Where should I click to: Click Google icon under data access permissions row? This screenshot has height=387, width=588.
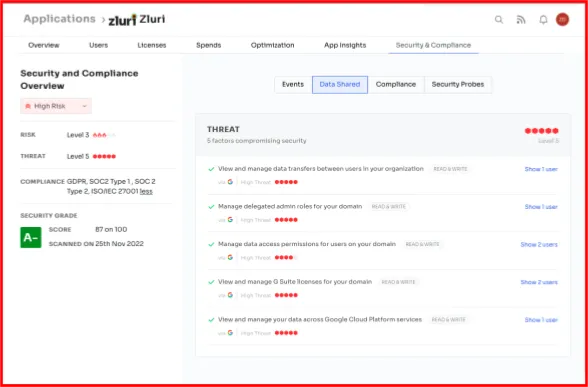(230, 257)
